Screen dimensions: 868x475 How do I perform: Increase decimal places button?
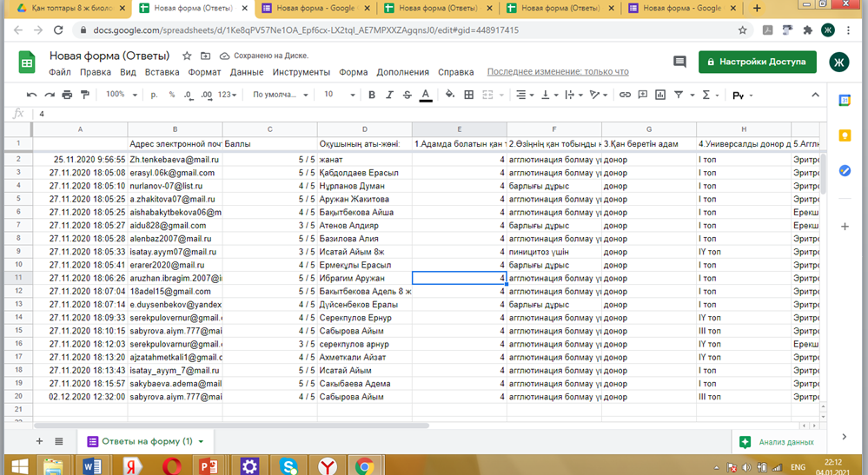[x=207, y=96]
